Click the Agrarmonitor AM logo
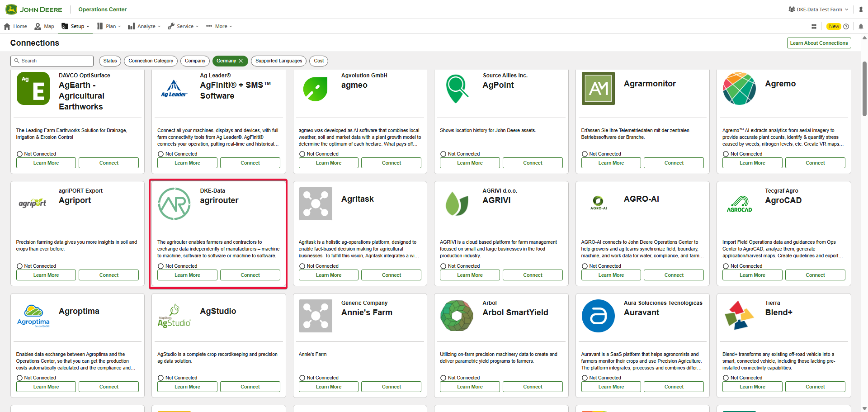Screen dimensions: 868x412 tap(598, 88)
